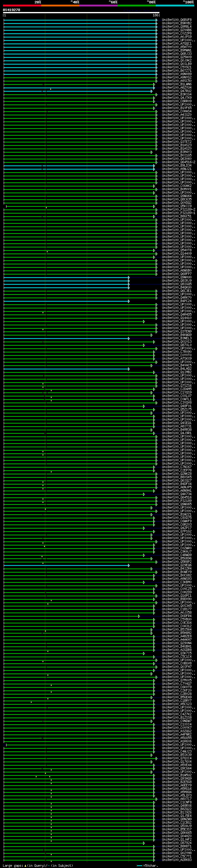Click the orange ~40% identity legend segment
Screen dimensions: 197x868
point(60,6)
